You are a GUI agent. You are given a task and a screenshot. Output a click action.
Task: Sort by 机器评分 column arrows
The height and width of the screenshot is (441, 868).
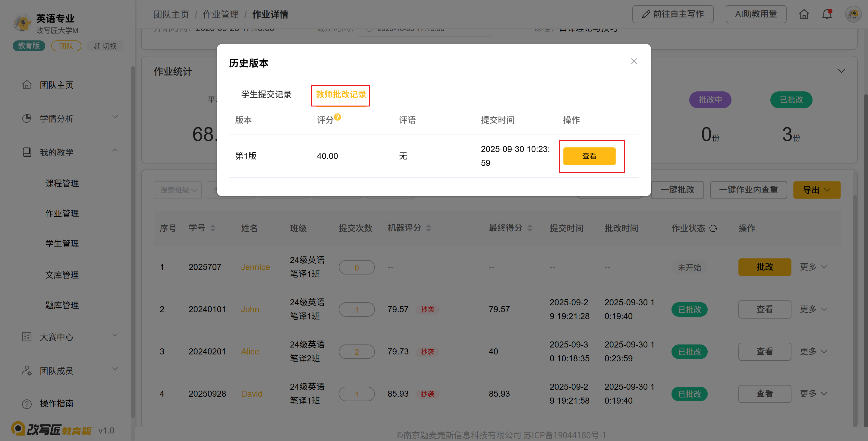[428, 228]
